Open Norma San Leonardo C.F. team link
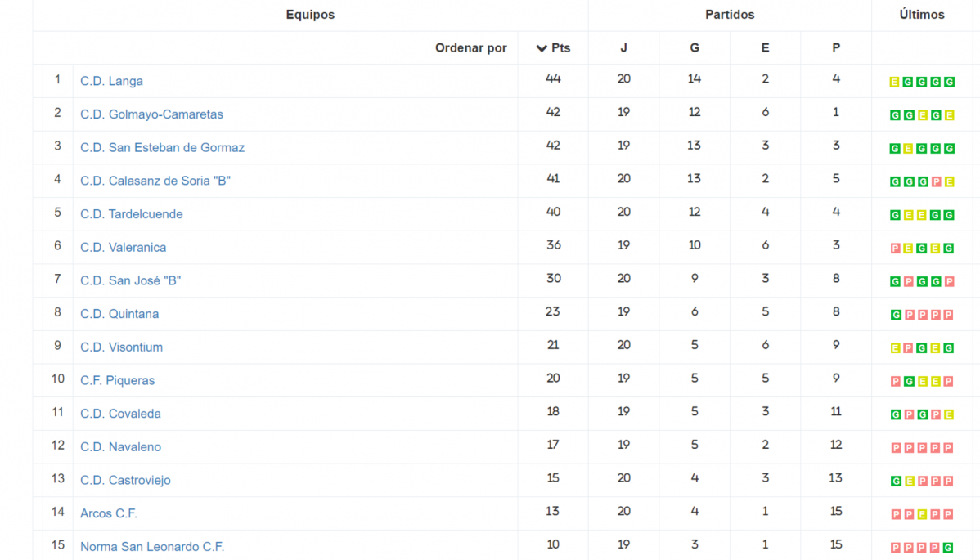980x560 pixels. pyautogui.click(x=152, y=547)
